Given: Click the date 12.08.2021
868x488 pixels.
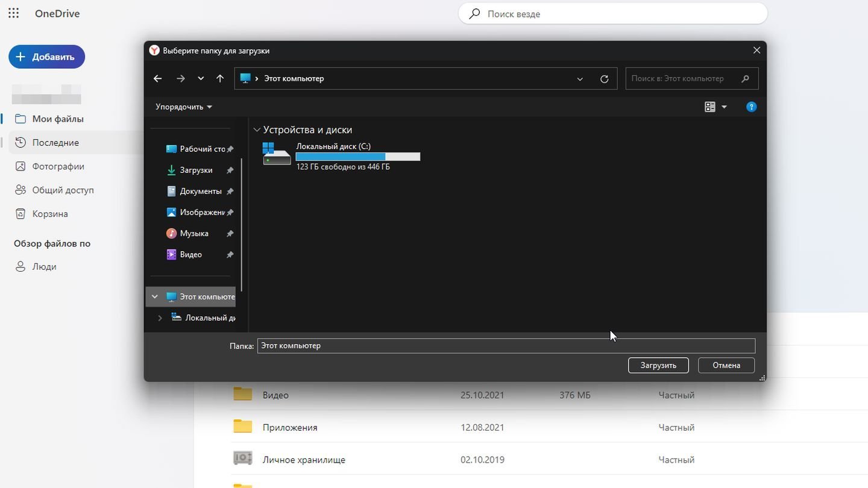Looking at the screenshot, I should click(482, 427).
